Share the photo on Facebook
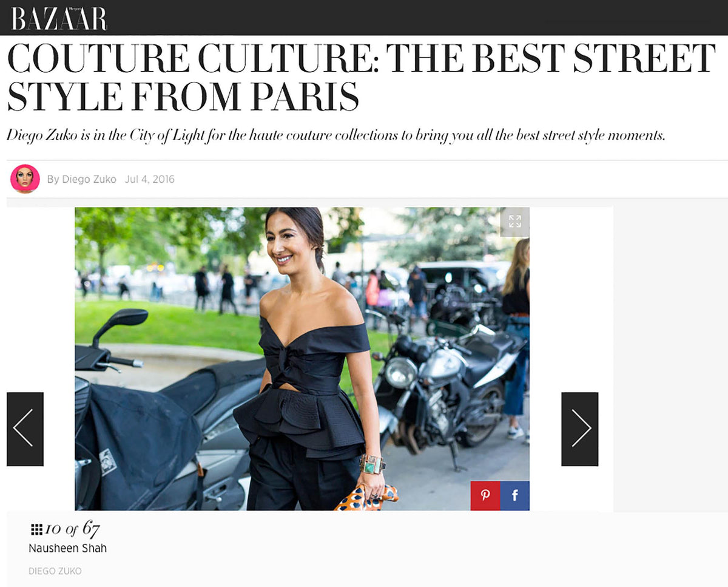This screenshot has width=728, height=587. [515, 495]
